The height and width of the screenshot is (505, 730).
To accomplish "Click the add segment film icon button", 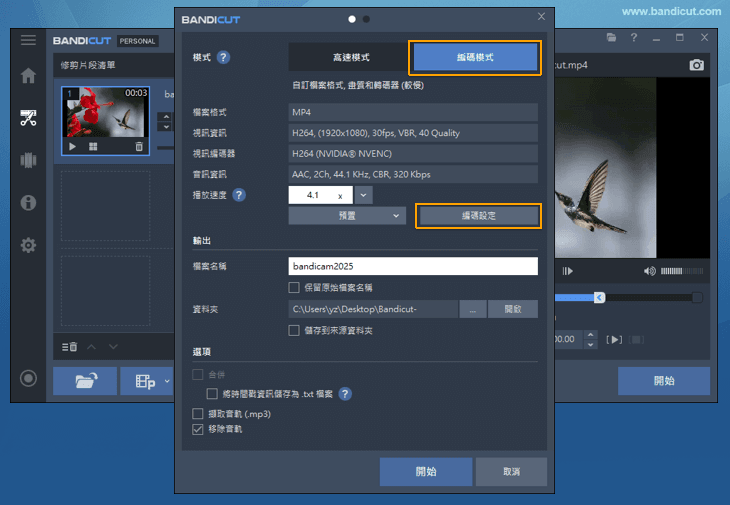I will coord(144,381).
